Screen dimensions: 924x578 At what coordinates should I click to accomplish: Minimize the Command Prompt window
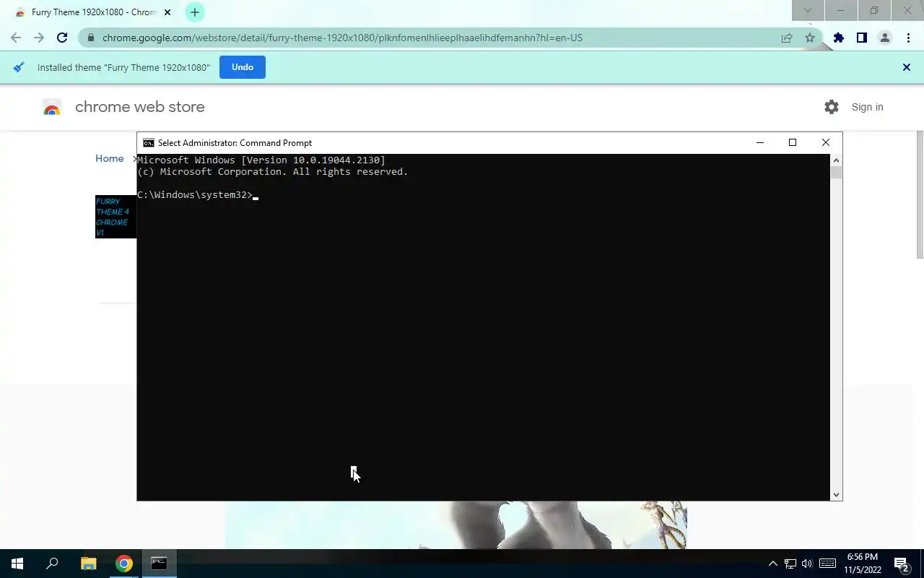(x=759, y=143)
